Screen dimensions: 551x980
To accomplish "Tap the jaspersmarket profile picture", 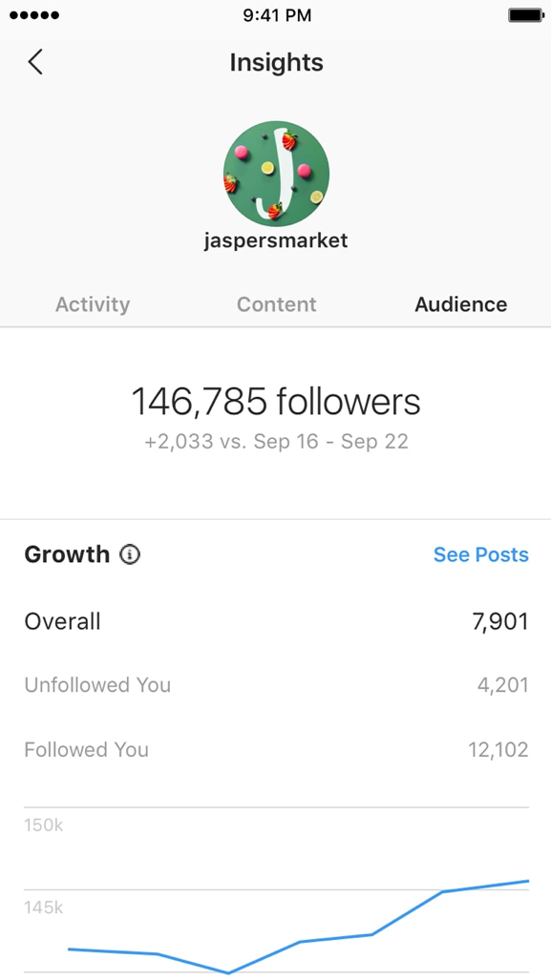I will tap(276, 174).
